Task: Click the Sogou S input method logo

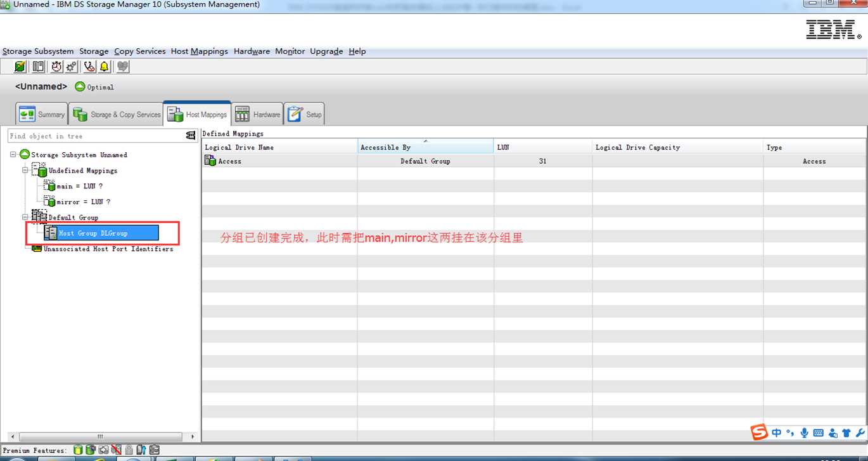Action: pos(759,432)
